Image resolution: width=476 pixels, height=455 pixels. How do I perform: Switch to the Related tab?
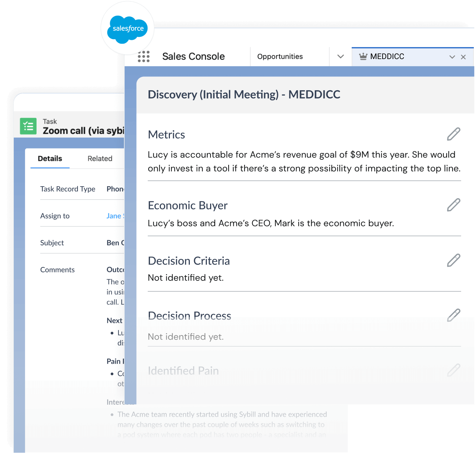100,159
